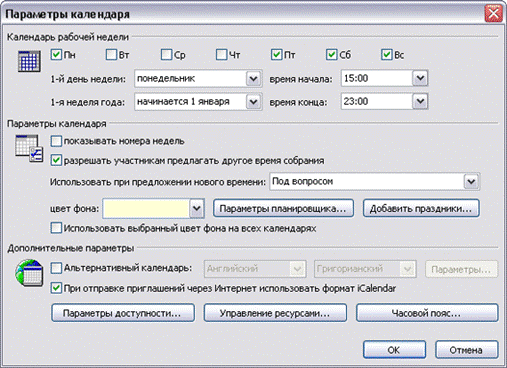Open the '1-я неделя года' dropdown
The height and width of the screenshot is (368, 507).
click(253, 101)
